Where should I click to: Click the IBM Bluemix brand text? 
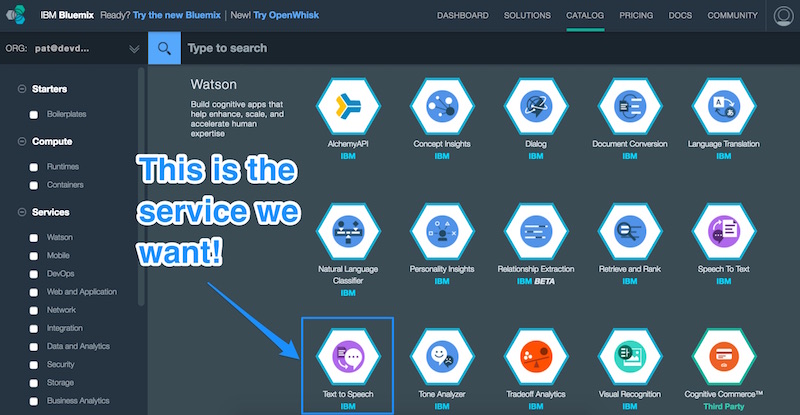(x=67, y=15)
